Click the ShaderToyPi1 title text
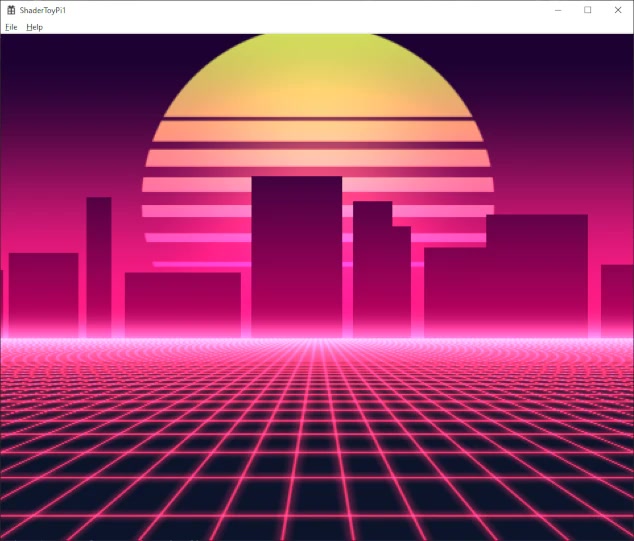The height and width of the screenshot is (541, 634). click(x=42, y=11)
